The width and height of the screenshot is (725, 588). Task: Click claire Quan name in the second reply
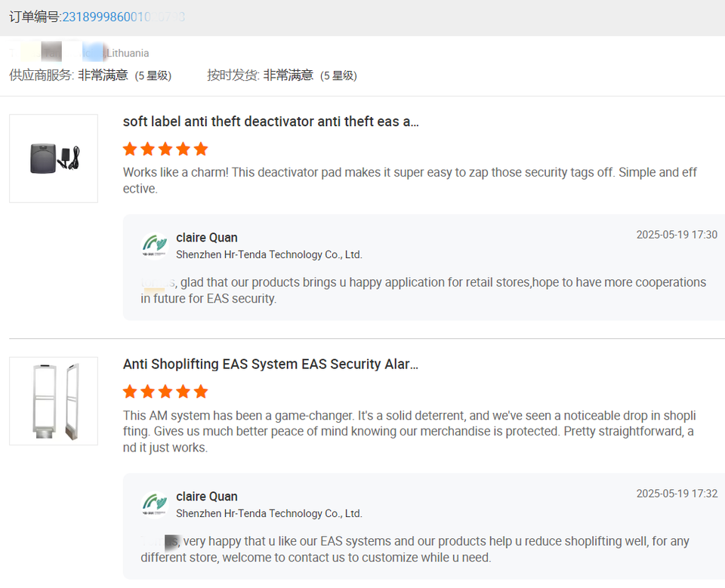coord(207,497)
